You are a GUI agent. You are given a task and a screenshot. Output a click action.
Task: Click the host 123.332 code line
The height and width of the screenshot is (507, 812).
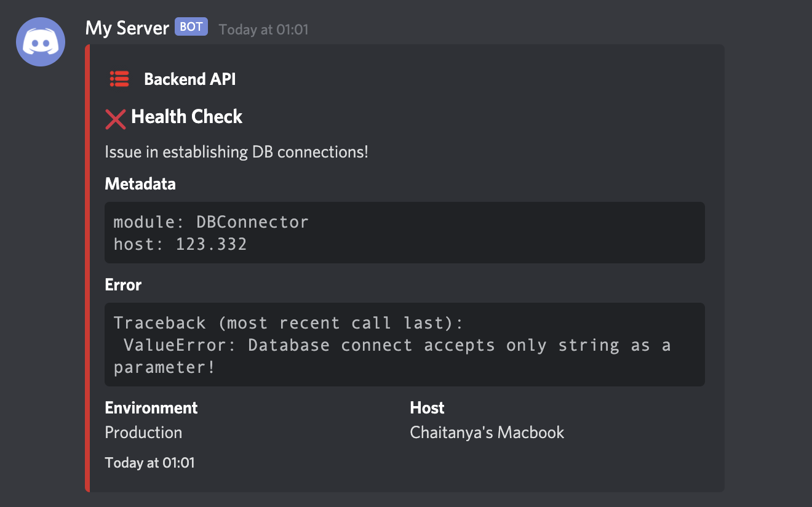tap(180, 244)
